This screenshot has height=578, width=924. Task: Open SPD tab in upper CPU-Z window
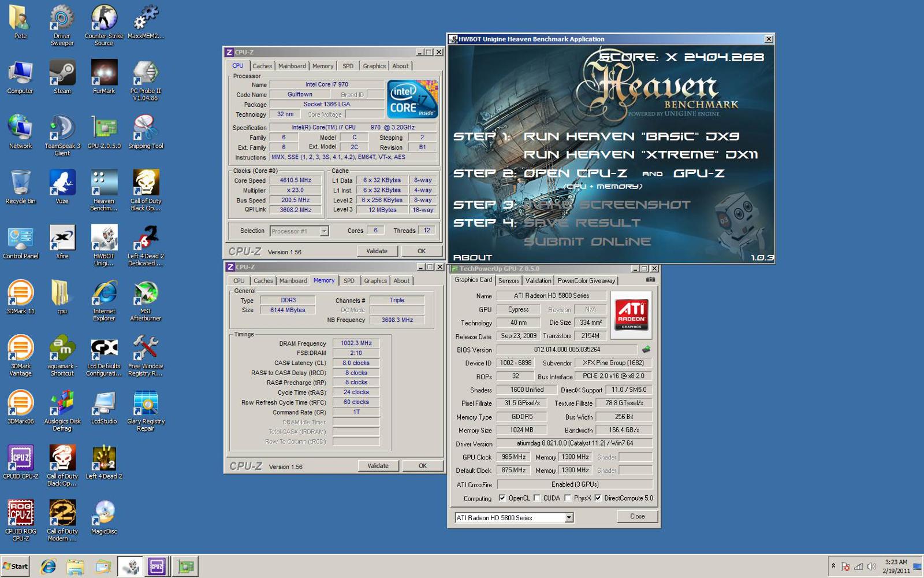tap(348, 66)
